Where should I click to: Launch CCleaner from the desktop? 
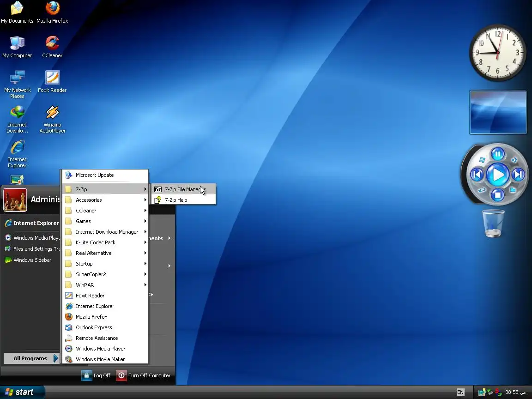pyautogui.click(x=52, y=47)
